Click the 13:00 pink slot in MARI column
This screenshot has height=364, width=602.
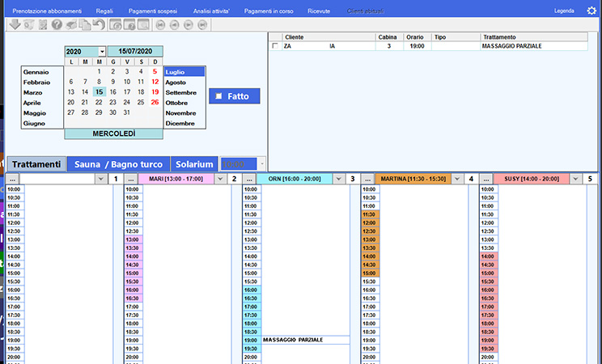pyautogui.click(x=132, y=239)
